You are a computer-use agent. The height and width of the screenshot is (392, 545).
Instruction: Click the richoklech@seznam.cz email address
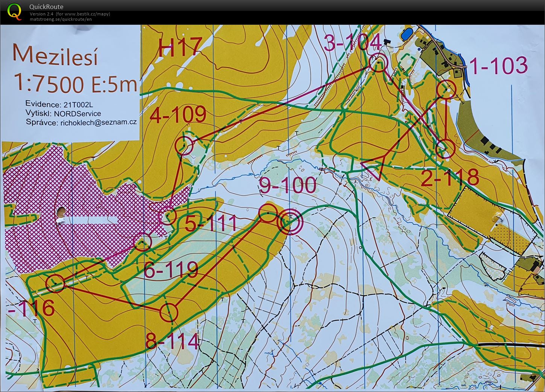[98, 122]
